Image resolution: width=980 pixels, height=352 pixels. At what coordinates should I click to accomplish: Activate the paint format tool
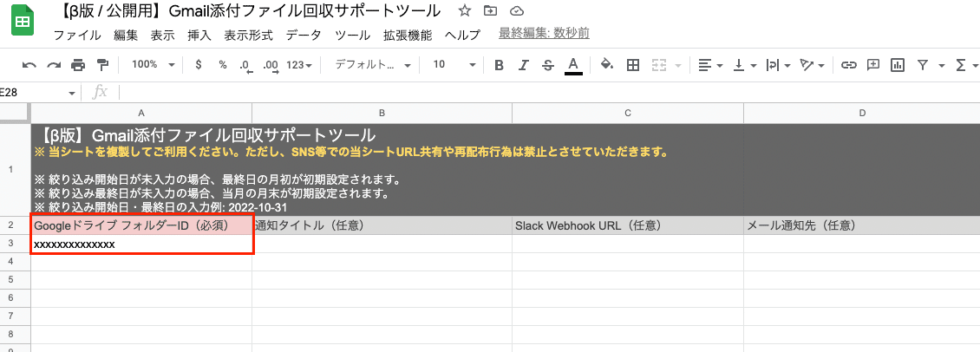pyautogui.click(x=102, y=64)
